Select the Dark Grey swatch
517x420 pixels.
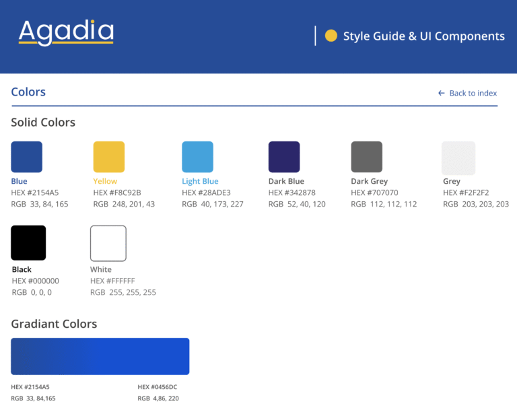coord(366,157)
